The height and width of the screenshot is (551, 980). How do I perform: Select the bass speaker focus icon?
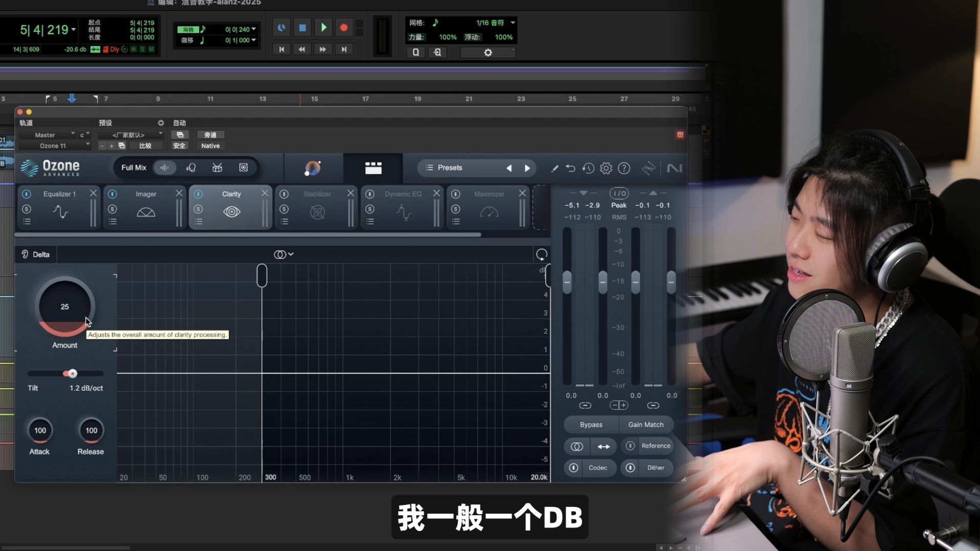coord(244,168)
